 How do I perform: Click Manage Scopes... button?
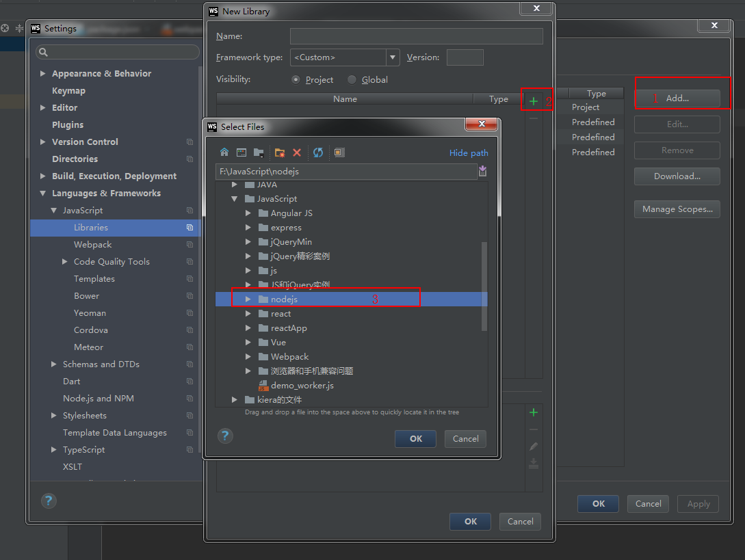[677, 209]
